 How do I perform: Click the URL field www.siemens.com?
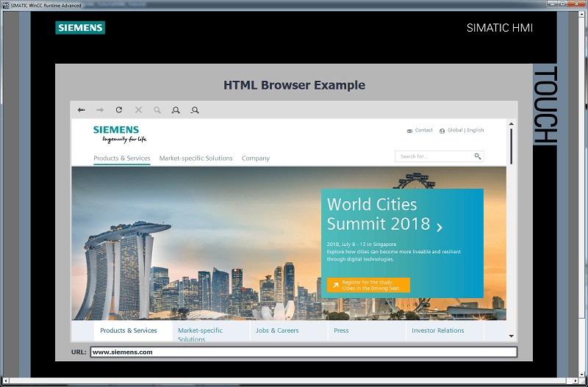[304, 352]
